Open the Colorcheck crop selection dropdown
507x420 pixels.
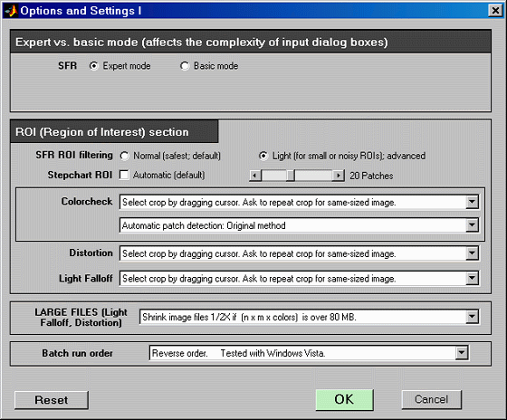coord(300,203)
